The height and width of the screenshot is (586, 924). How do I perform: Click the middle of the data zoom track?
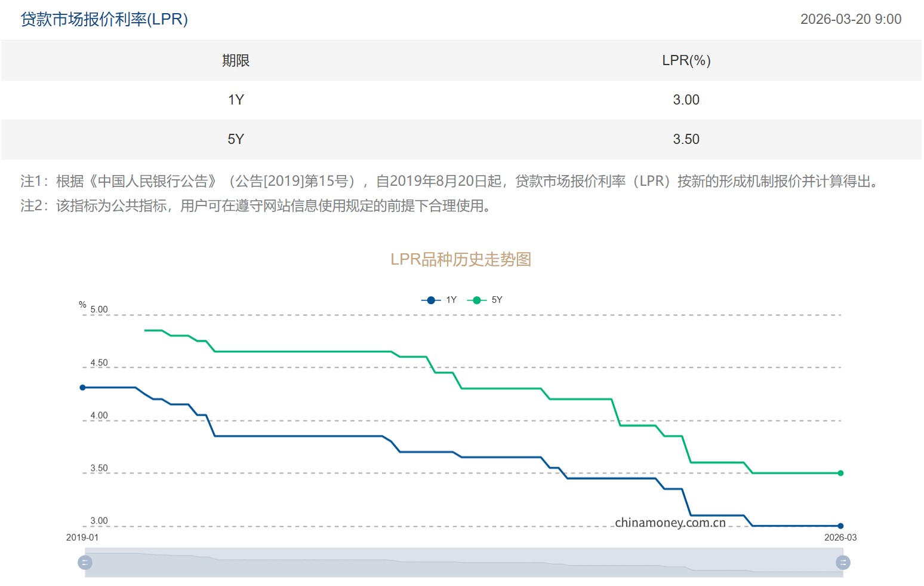tap(464, 563)
